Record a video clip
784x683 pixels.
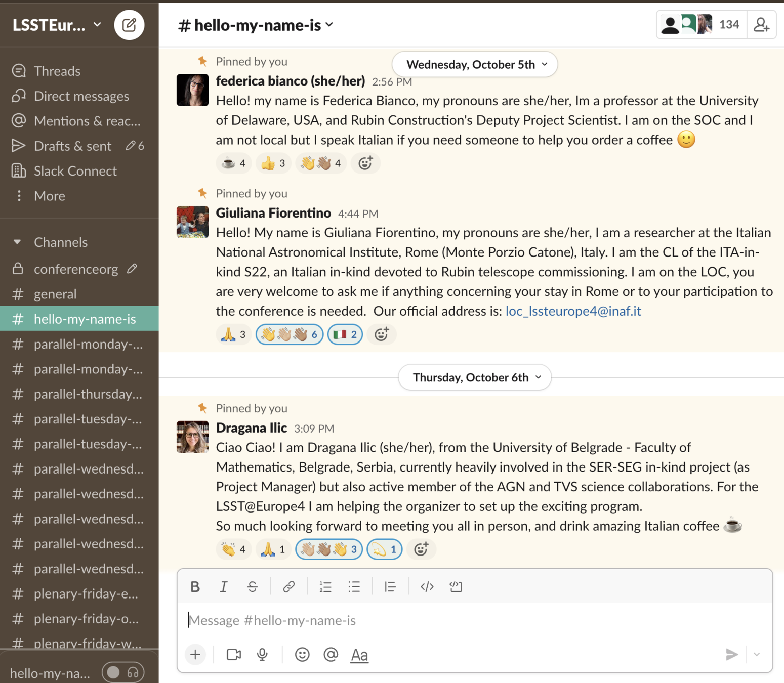pos(233,655)
